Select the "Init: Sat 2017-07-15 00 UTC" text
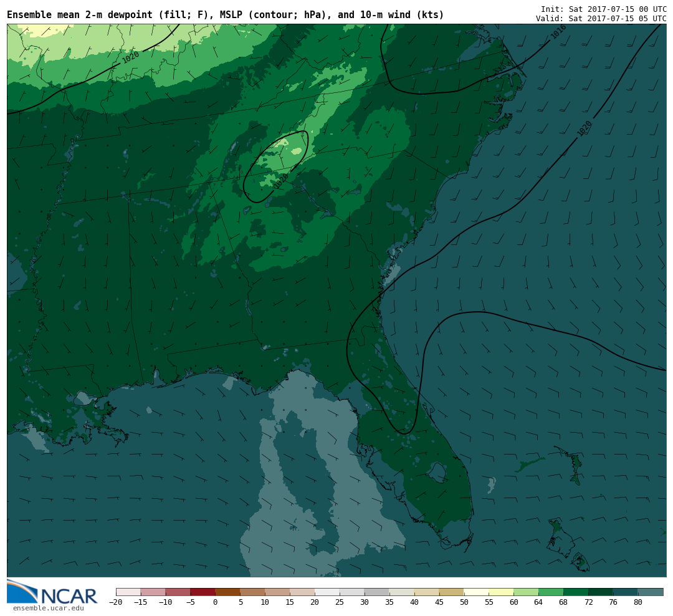673x616 pixels. click(603, 9)
